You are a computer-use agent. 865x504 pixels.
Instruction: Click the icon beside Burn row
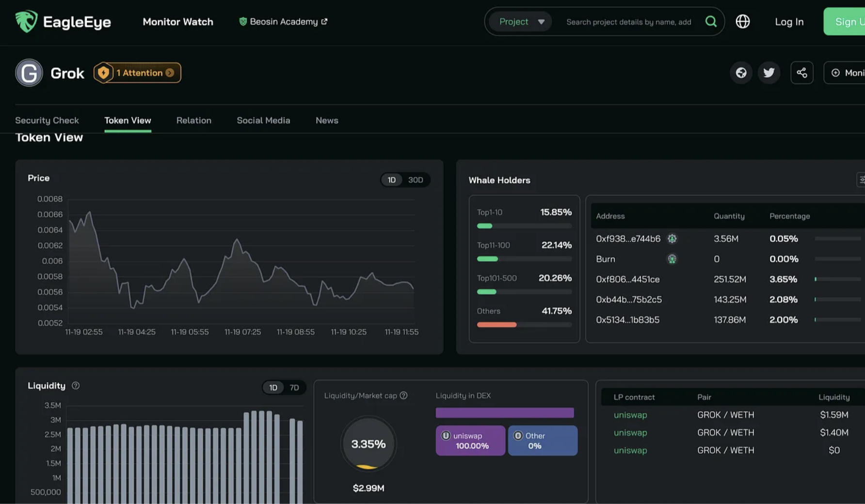pyautogui.click(x=672, y=259)
